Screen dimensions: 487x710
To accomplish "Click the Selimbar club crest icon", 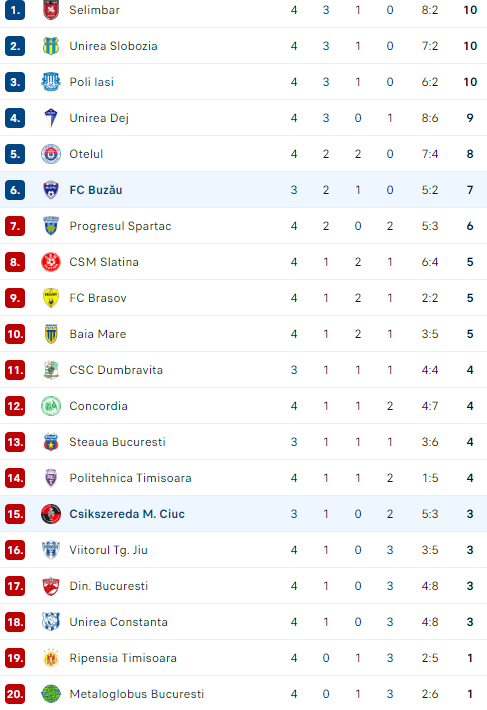I will click(x=51, y=10).
